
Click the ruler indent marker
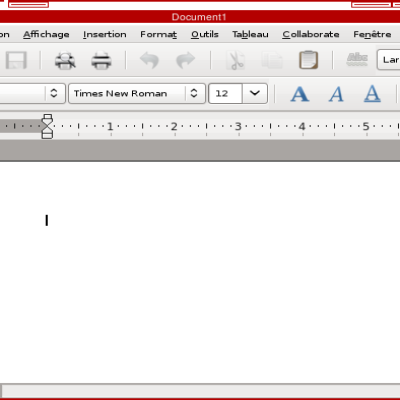(x=47, y=126)
